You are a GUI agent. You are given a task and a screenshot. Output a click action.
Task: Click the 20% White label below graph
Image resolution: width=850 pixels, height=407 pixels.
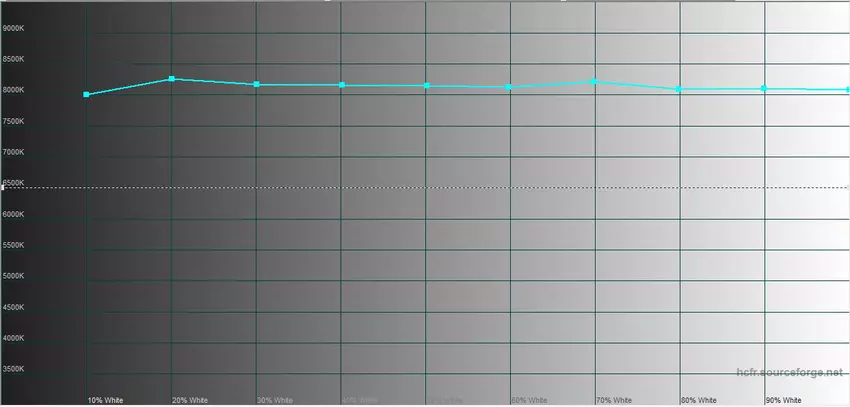pos(190,400)
